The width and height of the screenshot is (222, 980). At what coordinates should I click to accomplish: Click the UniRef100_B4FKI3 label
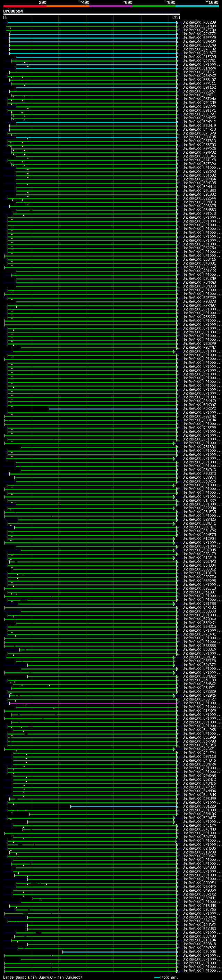click(x=199, y=130)
